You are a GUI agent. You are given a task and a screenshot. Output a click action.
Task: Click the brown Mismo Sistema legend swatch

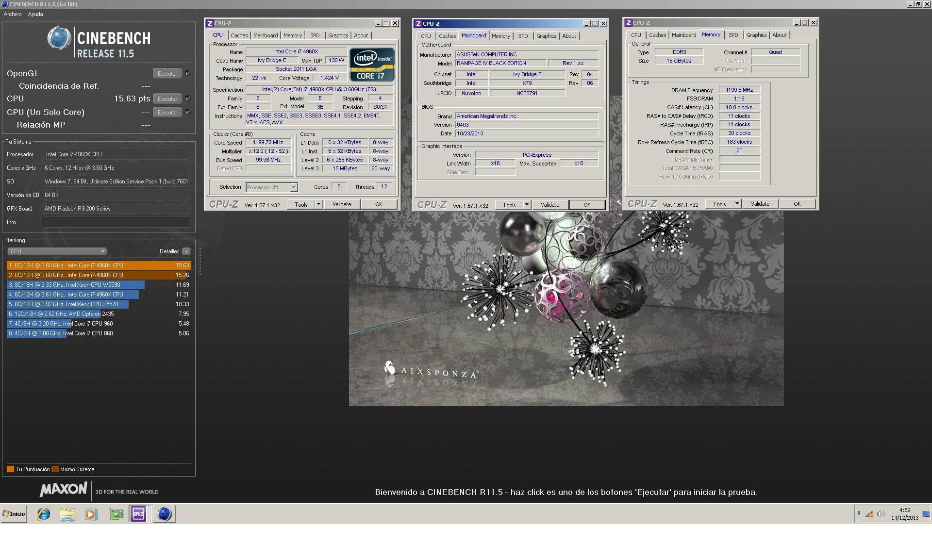55,469
